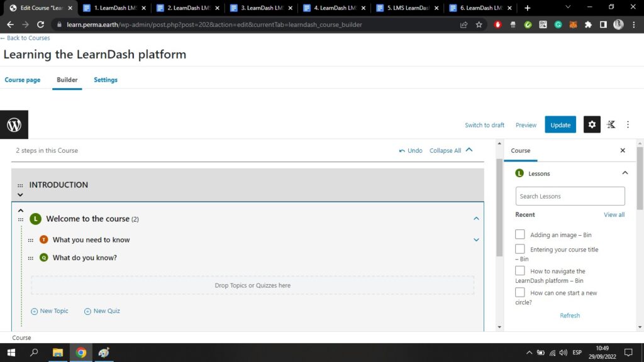Switch to the Settings tab
The image size is (644, 362).
106,80
